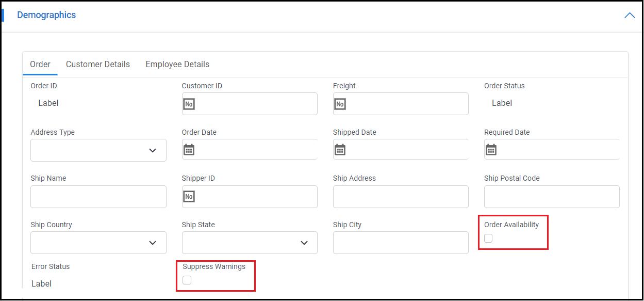Open the Required Date calendar picker
This screenshot has height=301, width=644.
[x=491, y=150]
